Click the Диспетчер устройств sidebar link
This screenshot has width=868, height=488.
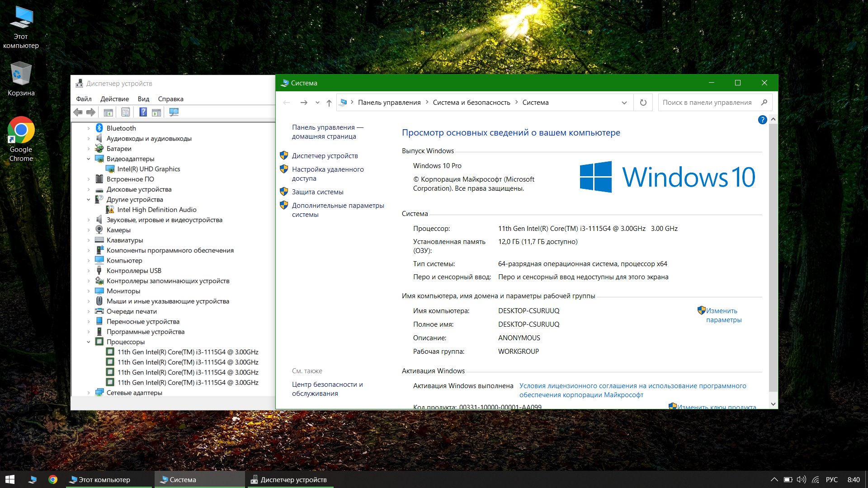(325, 156)
